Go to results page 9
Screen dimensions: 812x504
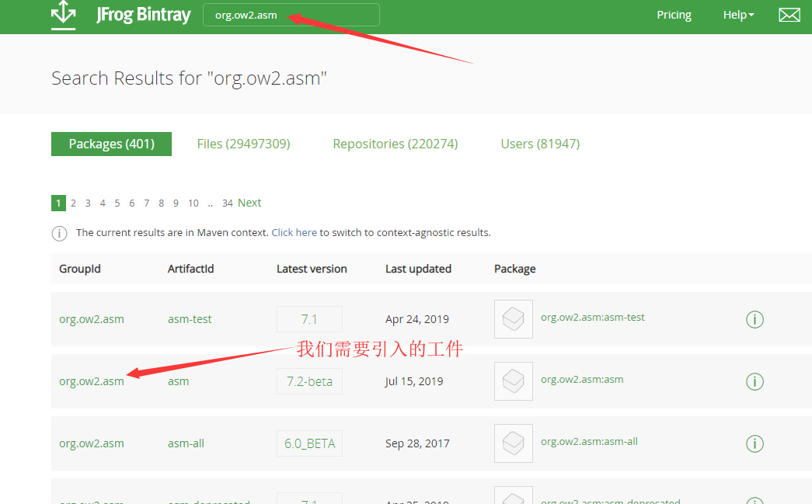click(x=176, y=203)
